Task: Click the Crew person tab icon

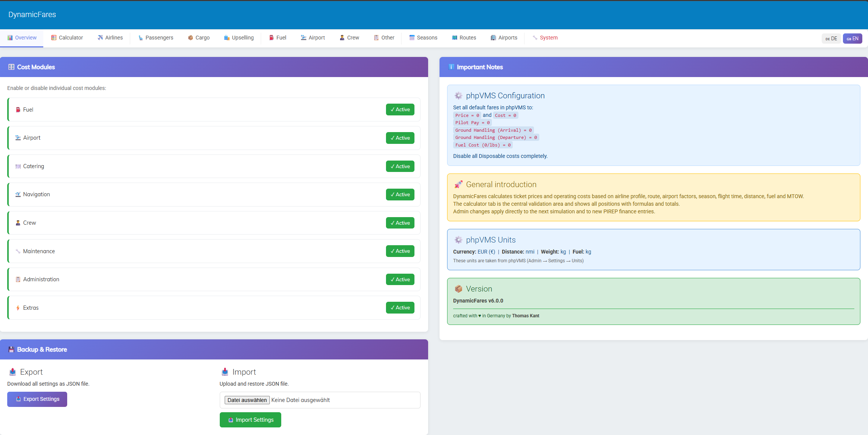Action: (342, 38)
